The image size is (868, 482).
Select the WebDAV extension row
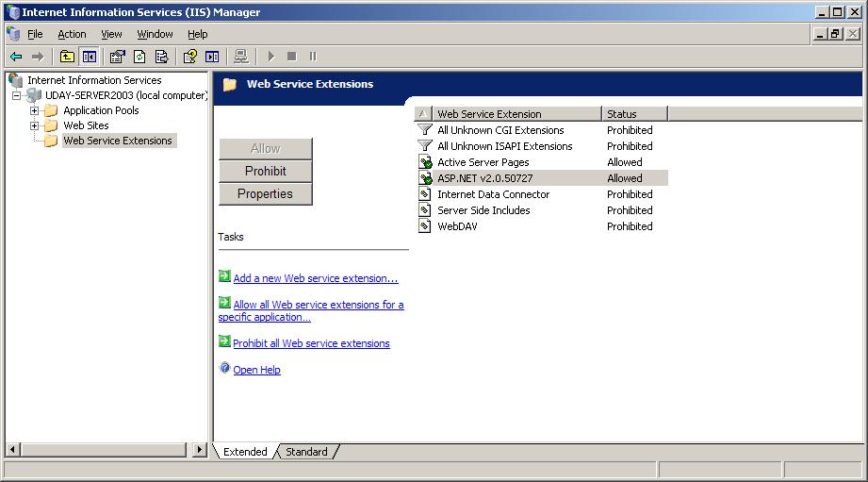(541, 226)
